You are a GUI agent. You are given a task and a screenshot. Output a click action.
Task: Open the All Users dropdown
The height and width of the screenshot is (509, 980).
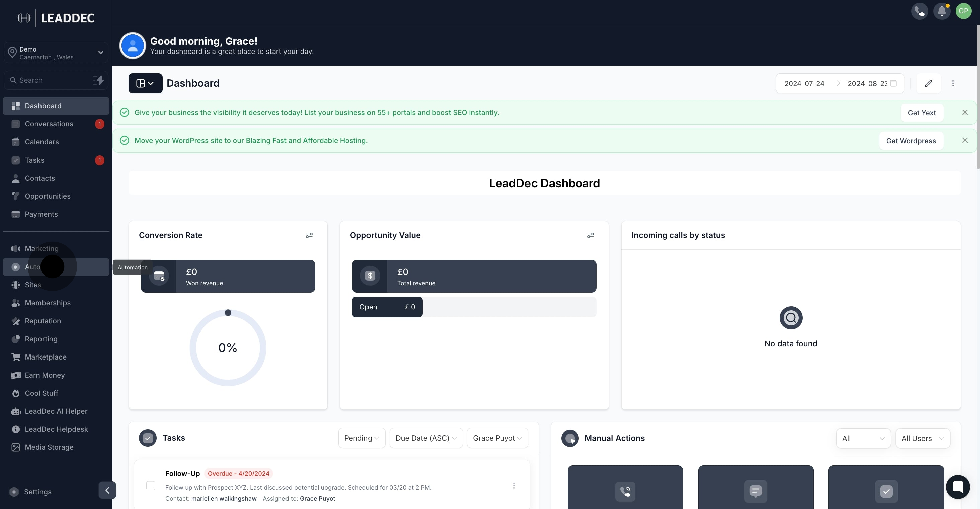click(x=922, y=439)
